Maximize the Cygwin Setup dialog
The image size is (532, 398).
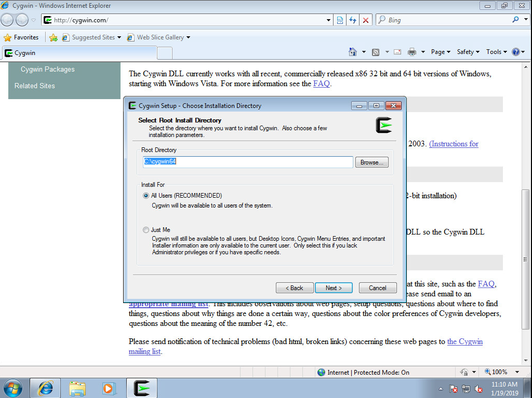(x=376, y=106)
